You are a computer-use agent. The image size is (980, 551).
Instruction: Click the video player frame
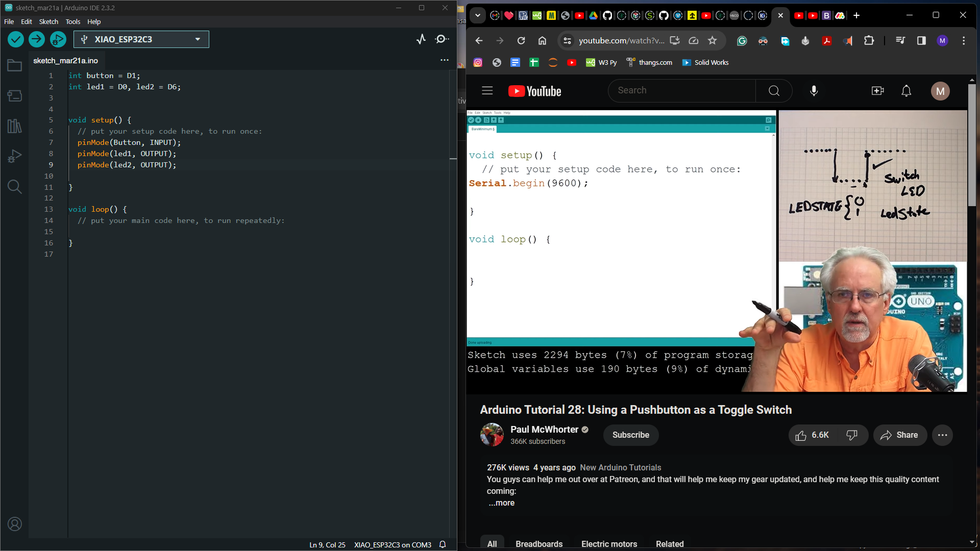tap(717, 251)
